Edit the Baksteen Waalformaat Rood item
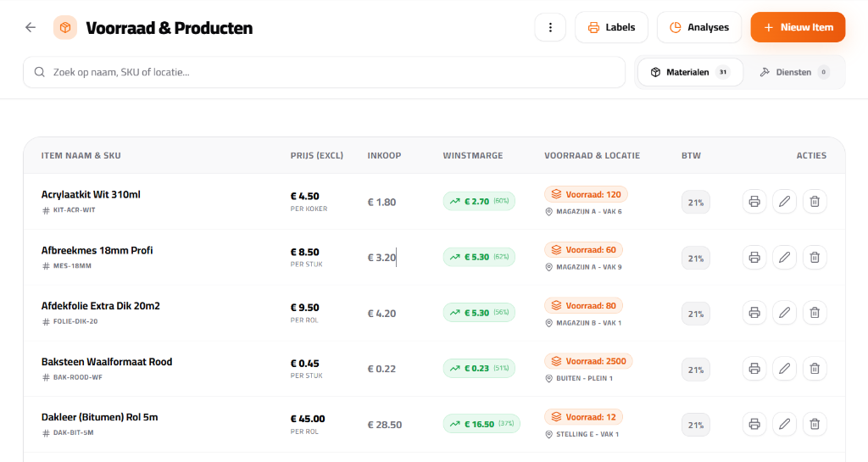Screen dimensions: 868x462 tap(784, 369)
